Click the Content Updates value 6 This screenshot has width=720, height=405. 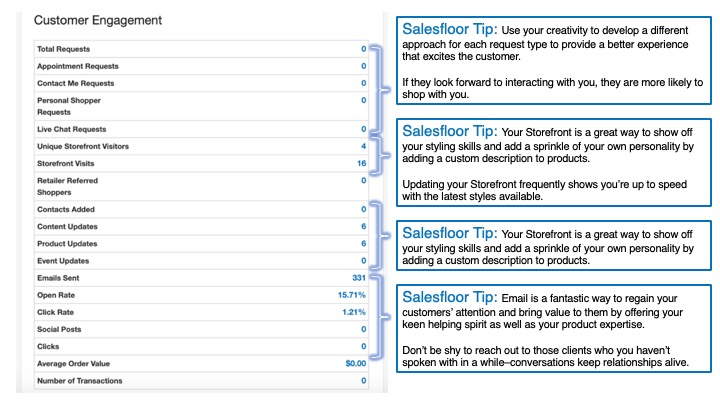(x=363, y=226)
